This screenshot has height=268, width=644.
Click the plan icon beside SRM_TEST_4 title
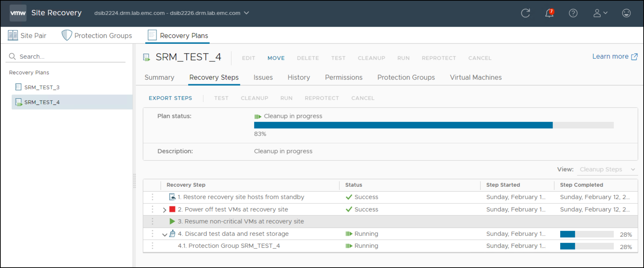tap(147, 58)
